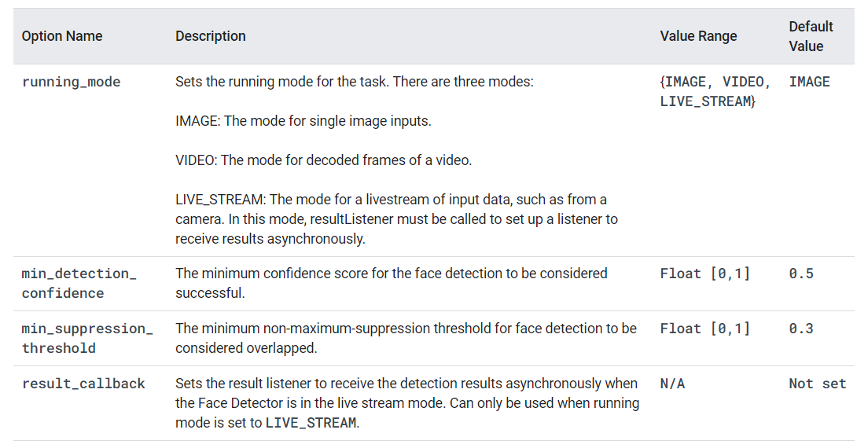Select the running_mode option name
The height and width of the screenshot is (448, 868).
[x=71, y=82]
